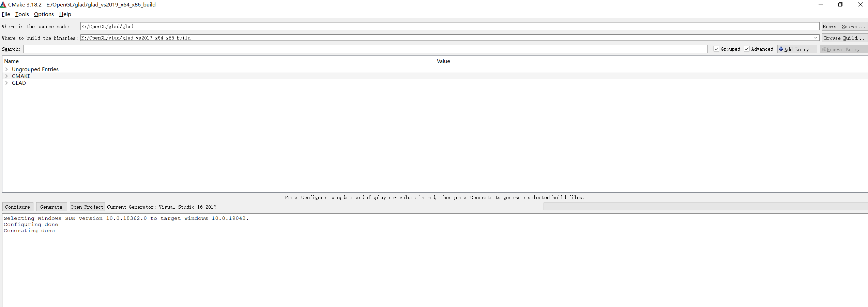Open the build binaries path dropdown
Viewport: 868px width, 307px height.
pos(816,38)
